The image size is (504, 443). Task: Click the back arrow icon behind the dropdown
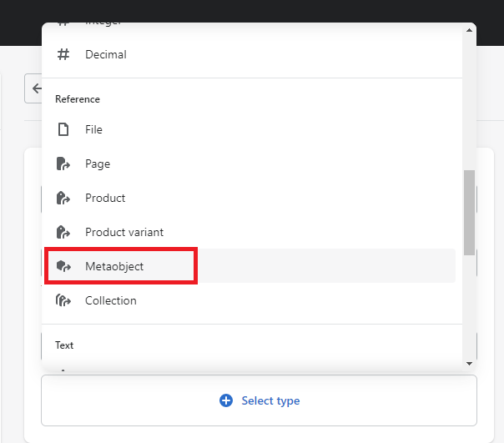point(37,88)
